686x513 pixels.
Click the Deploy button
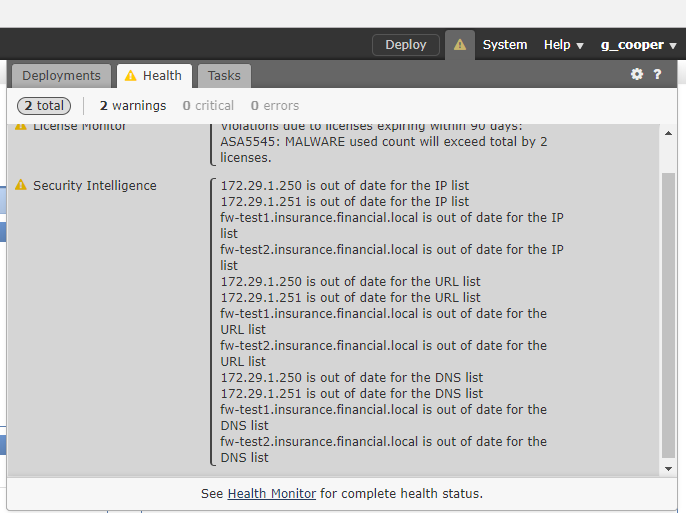pyautogui.click(x=406, y=45)
